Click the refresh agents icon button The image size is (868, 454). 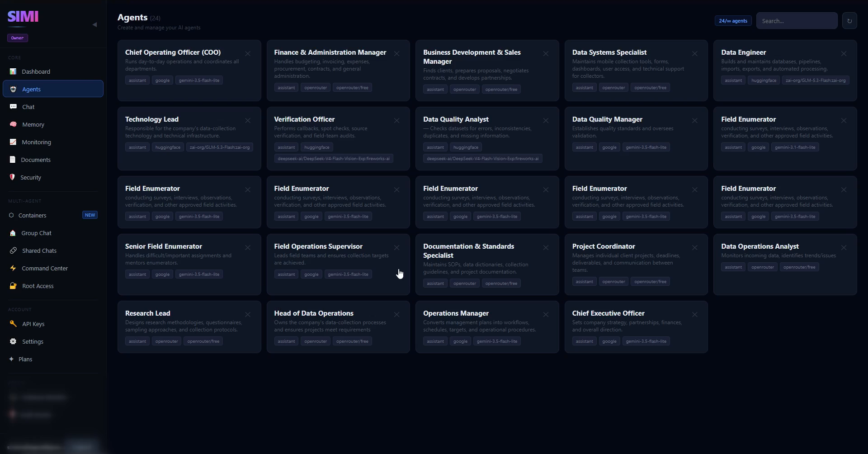coord(849,21)
